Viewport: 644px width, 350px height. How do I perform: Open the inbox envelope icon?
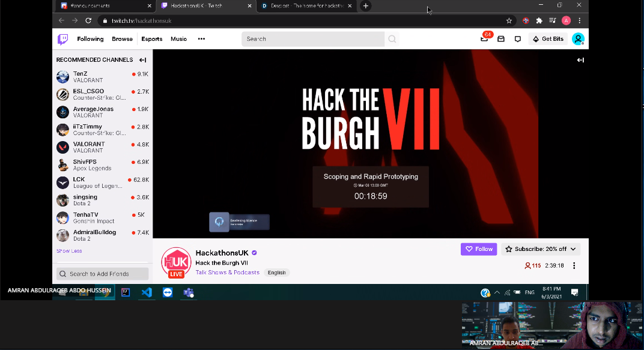(500, 39)
